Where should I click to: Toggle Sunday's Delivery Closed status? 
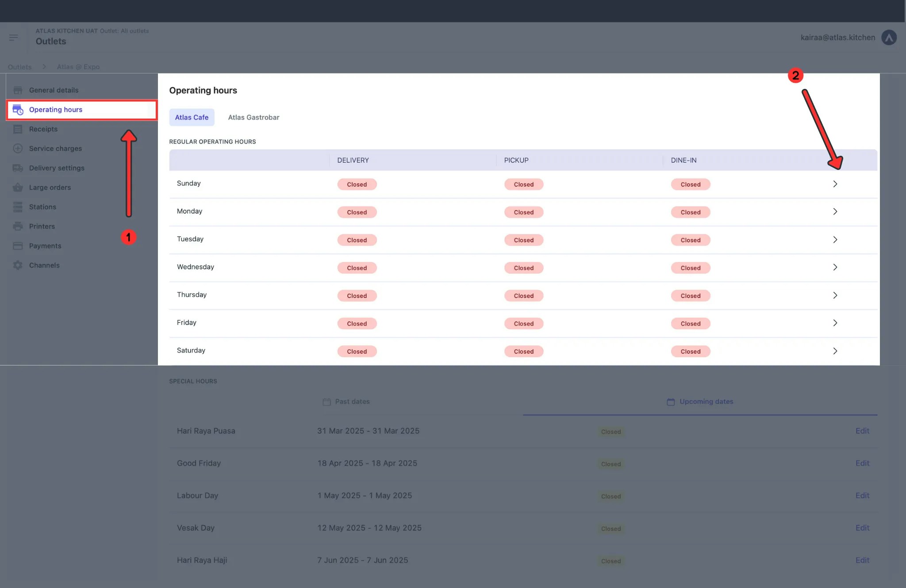click(x=357, y=184)
